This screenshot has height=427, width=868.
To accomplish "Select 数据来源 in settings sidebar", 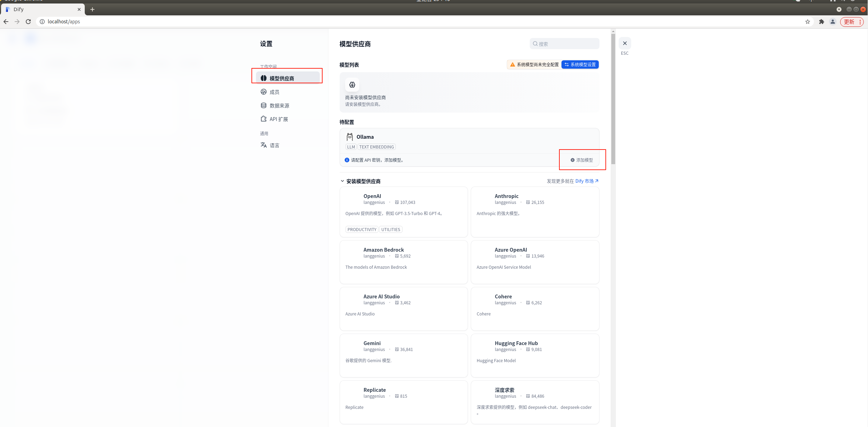I will (x=279, y=106).
